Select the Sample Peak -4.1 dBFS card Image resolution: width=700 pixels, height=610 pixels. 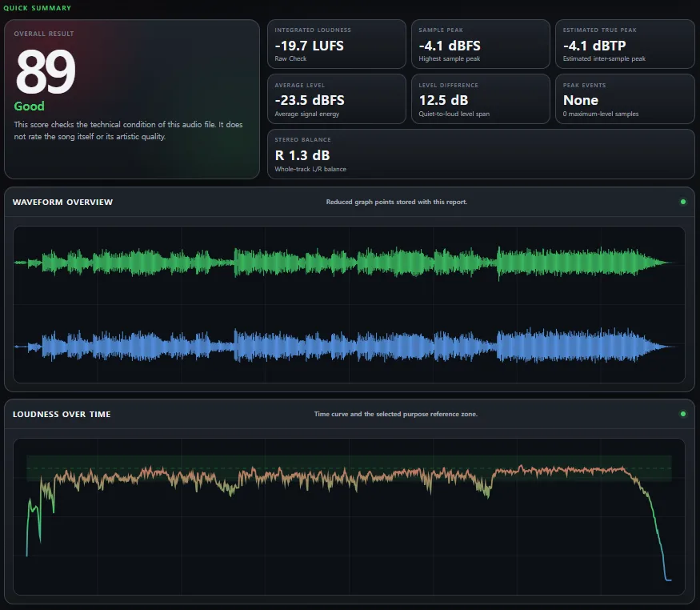click(x=480, y=44)
